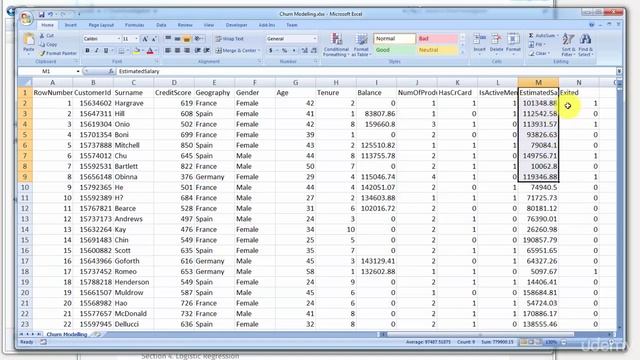
Task: Select the Churn Modelling sheet tab
Action: (x=67, y=334)
